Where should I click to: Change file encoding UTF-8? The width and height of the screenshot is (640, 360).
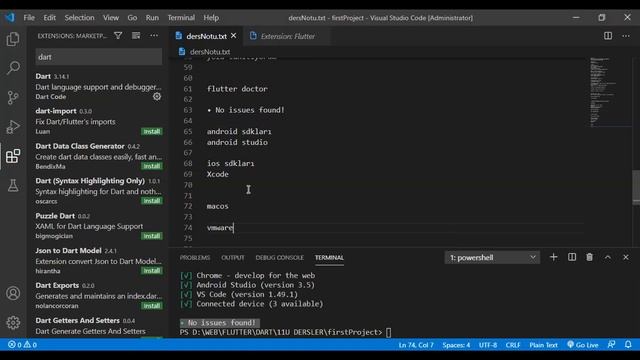[x=488, y=344]
